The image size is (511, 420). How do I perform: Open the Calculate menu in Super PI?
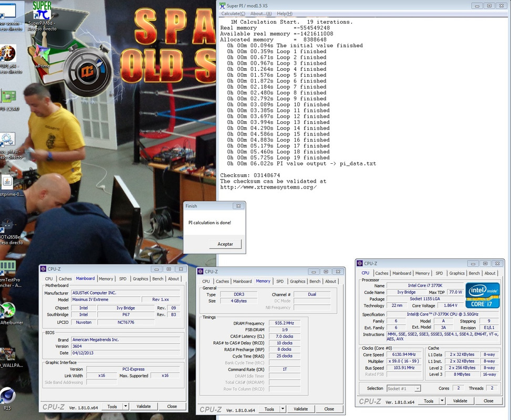pos(233,13)
